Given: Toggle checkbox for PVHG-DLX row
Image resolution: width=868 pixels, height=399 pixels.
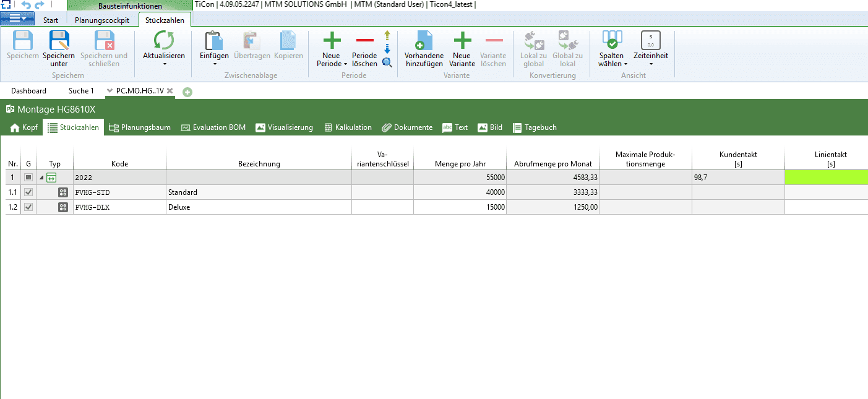Looking at the screenshot, I should point(28,207).
